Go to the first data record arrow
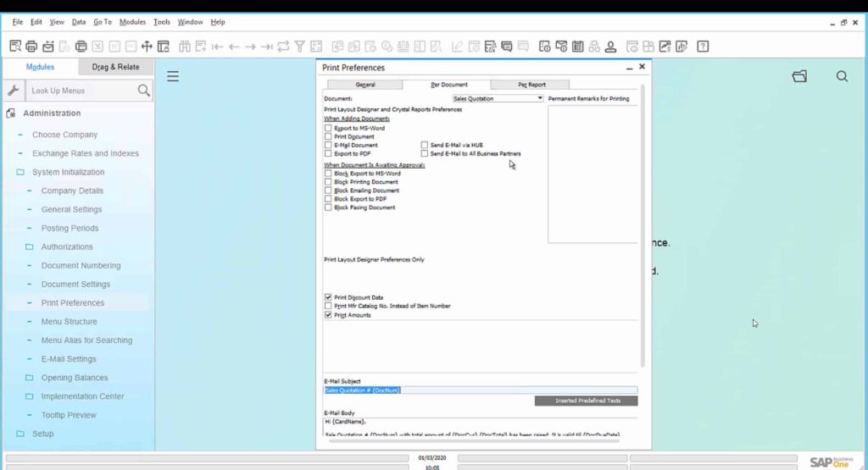Image resolution: width=868 pixels, height=470 pixels. (218, 47)
